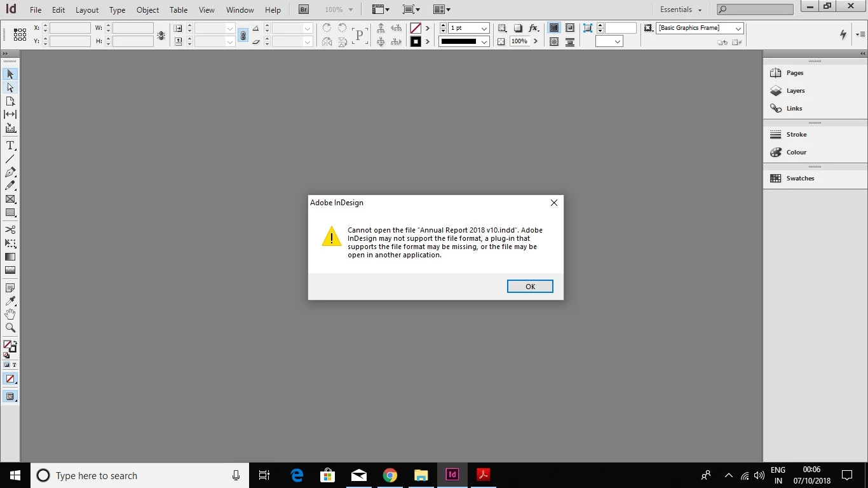Open the File menu

tap(36, 10)
